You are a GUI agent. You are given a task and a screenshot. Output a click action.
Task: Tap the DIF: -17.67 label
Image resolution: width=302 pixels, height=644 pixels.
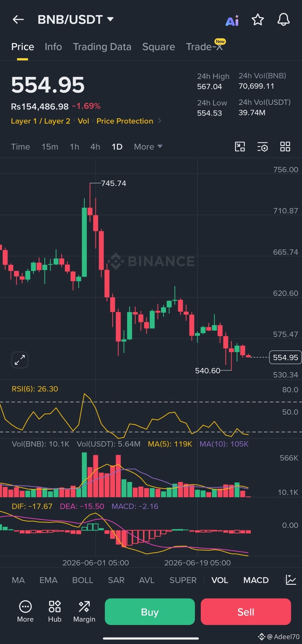click(x=32, y=506)
